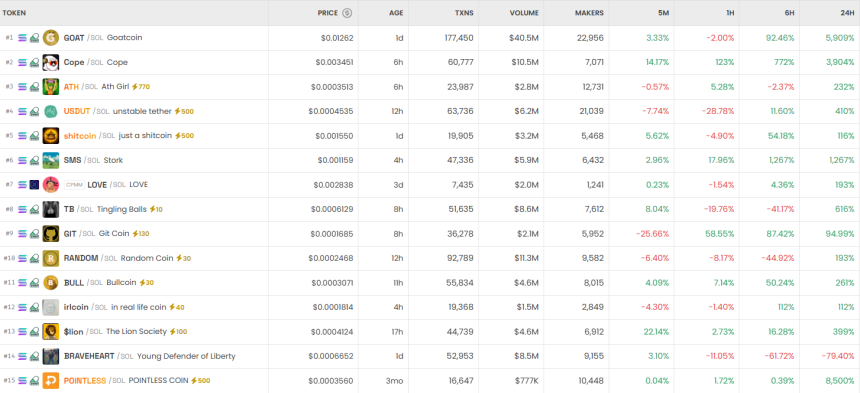Click the Git Coin GitHub-cat logo
This screenshot has height=393, width=860.
tap(50, 233)
